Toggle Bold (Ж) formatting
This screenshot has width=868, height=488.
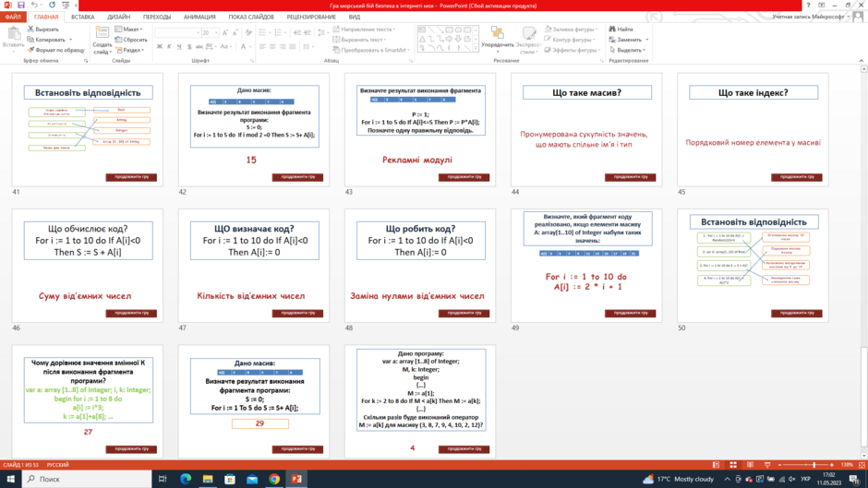[x=160, y=47]
